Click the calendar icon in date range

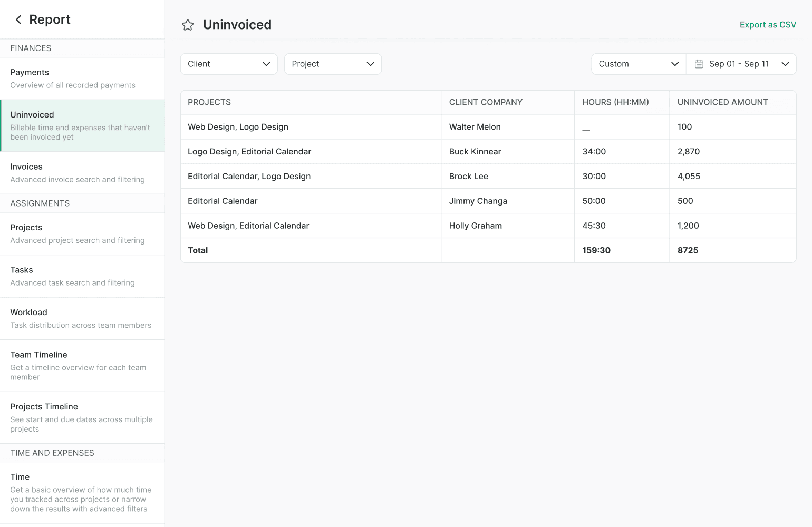coord(699,64)
